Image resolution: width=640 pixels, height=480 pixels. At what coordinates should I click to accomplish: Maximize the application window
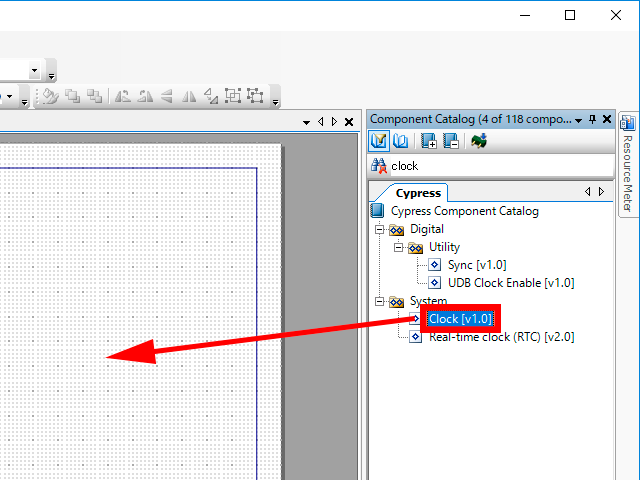pyautogui.click(x=570, y=16)
